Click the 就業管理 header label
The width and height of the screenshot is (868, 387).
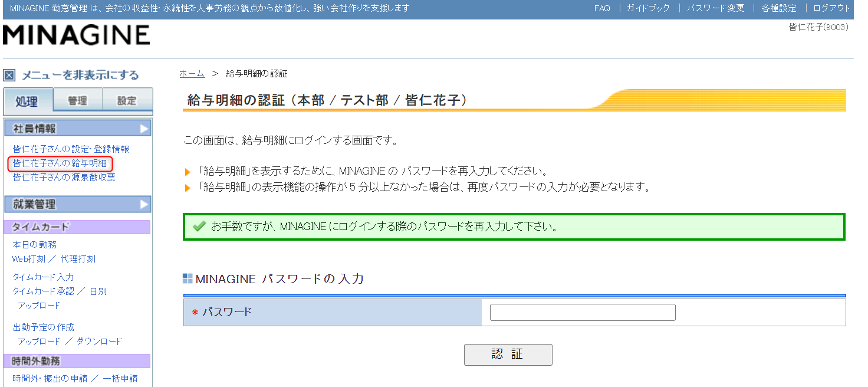[34, 204]
